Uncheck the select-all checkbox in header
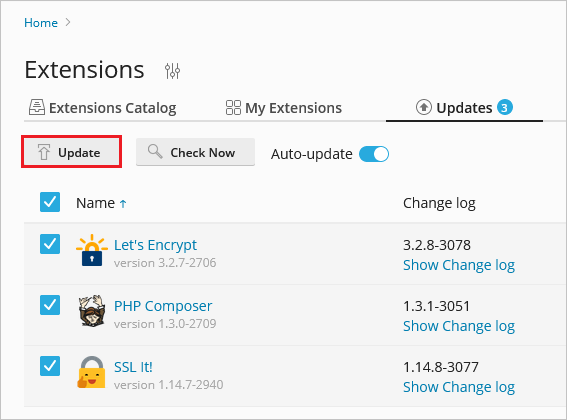 (x=50, y=202)
